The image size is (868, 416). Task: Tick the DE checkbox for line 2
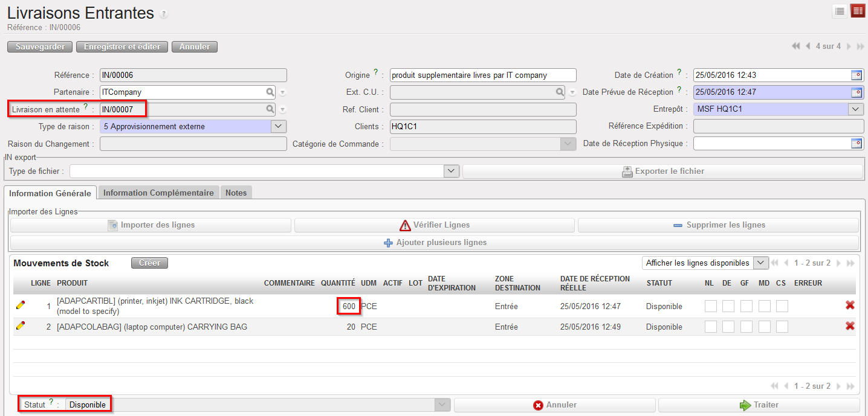coord(728,327)
